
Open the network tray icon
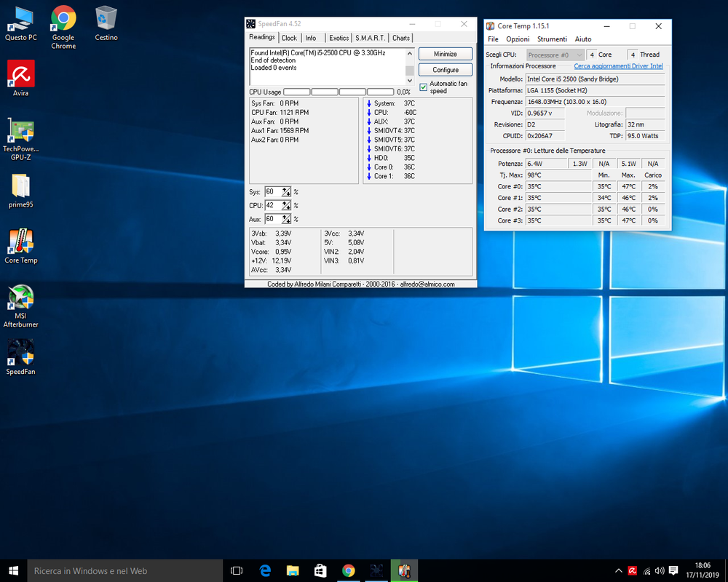[x=646, y=571]
